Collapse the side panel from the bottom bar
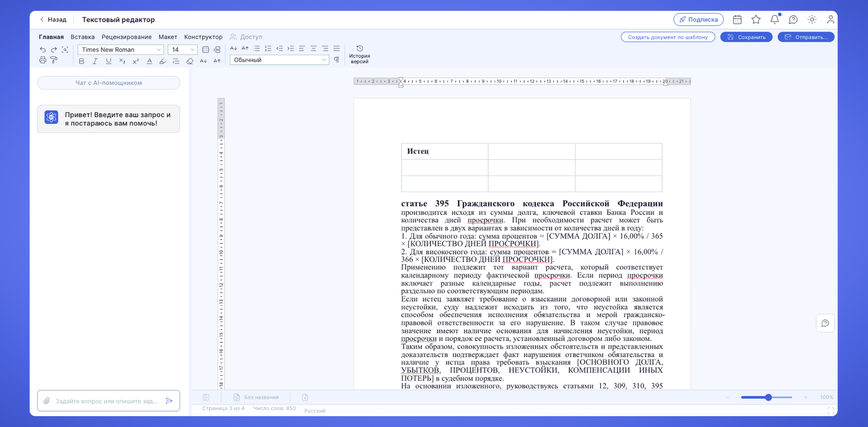 206,397
